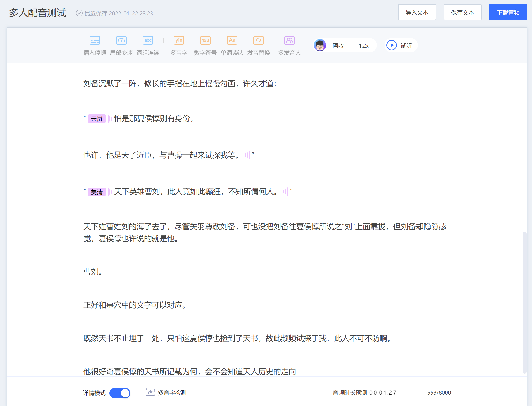This screenshot has width=532, height=406.
Task: Click the 553/8000 character counter
Action: [439, 393]
